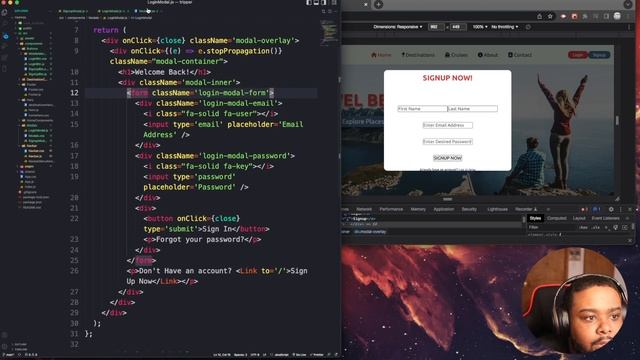Click Destinations in the website navbar
The width and height of the screenshot is (640, 360).
coord(418,55)
